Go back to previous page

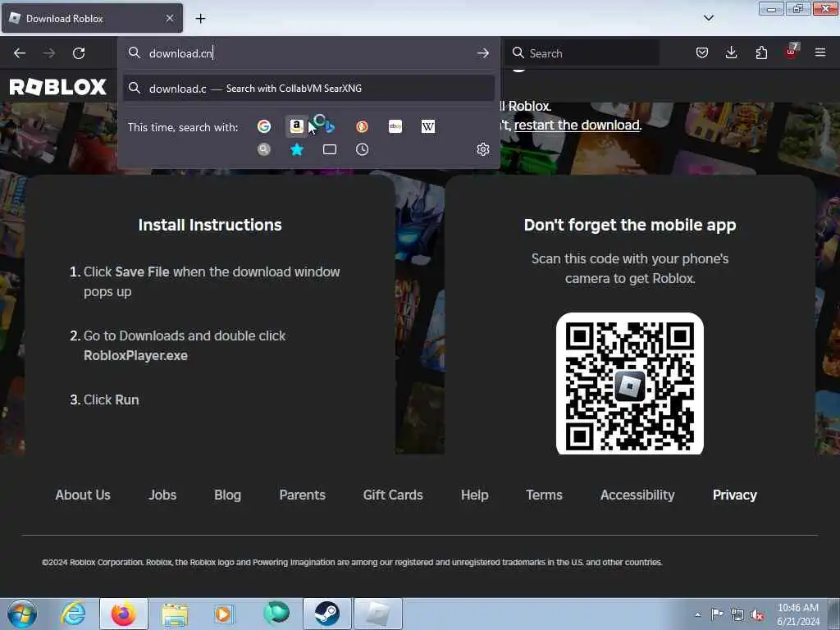click(x=20, y=53)
